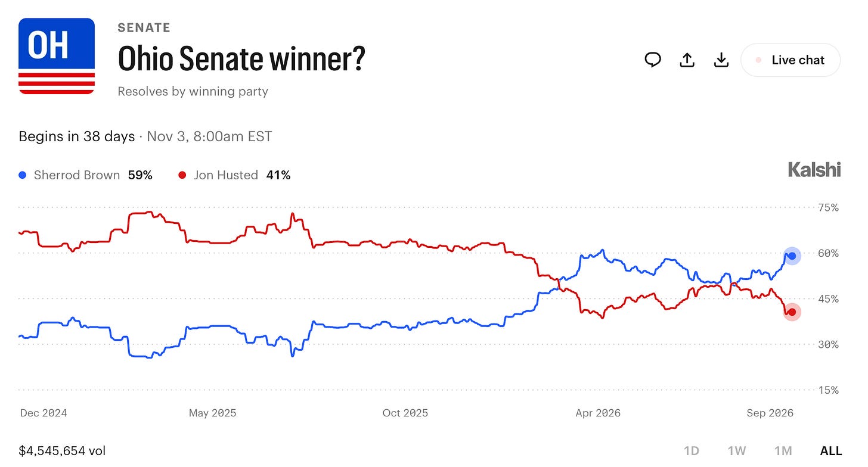The image size is (868, 467).
Task: Select the 1W time range
Action: [737, 451]
